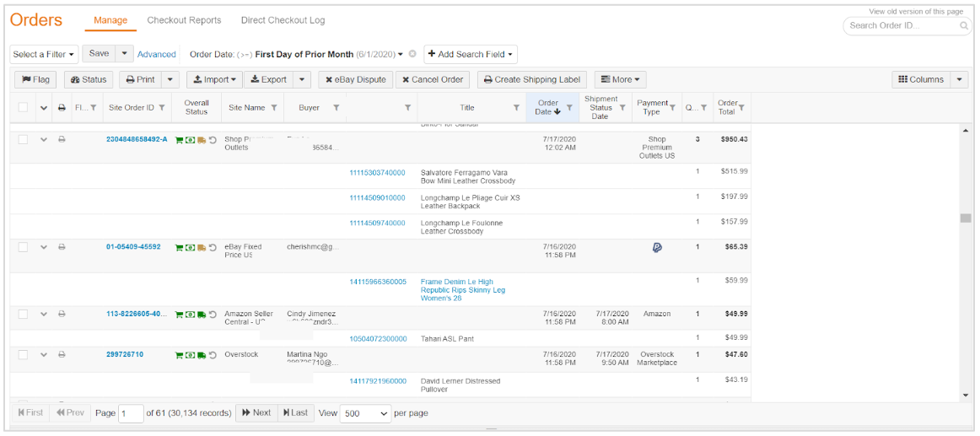Open the More actions dropdown

(620, 79)
